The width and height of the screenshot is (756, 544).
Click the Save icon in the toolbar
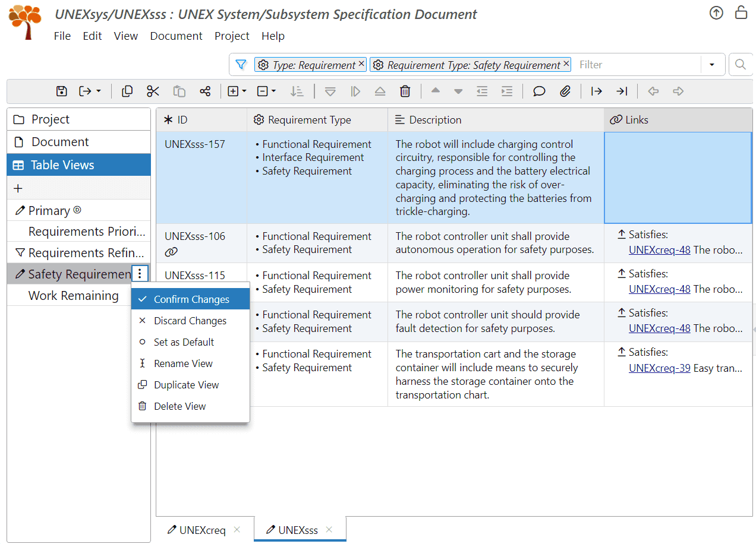(x=62, y=91)
